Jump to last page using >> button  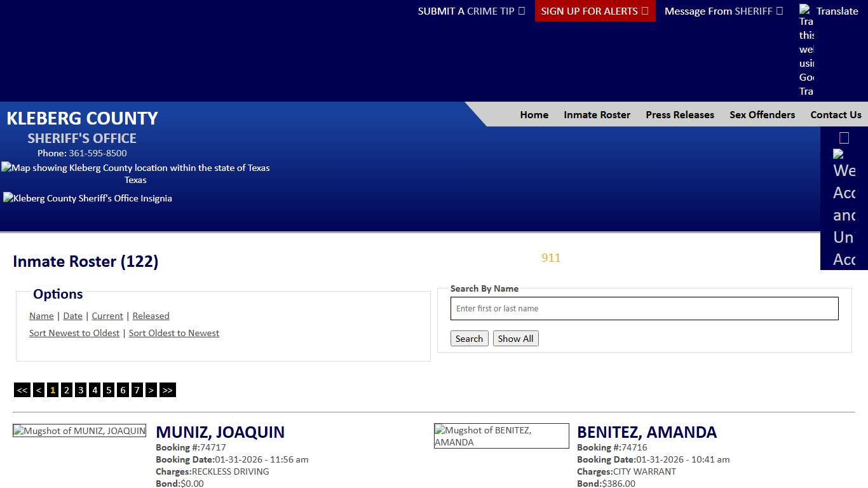pyautogui.click(x=167, y=390)
